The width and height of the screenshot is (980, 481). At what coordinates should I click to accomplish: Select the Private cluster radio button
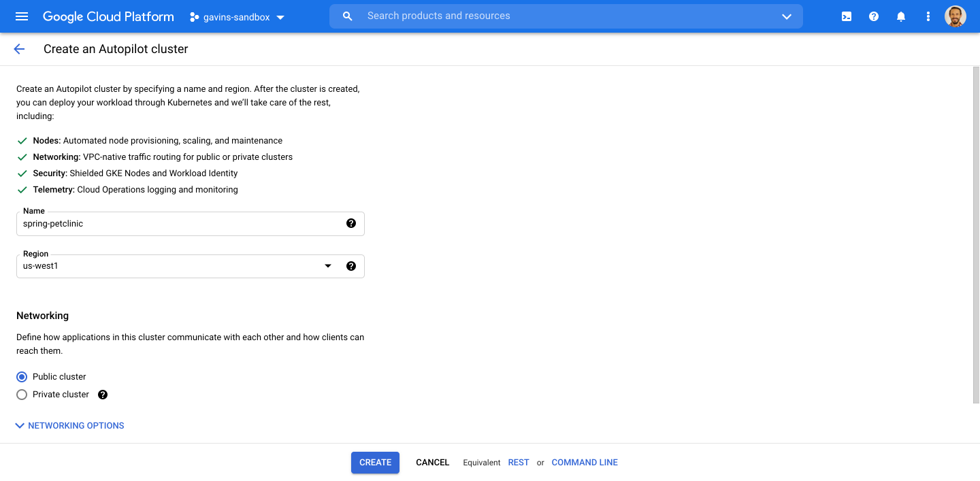(21, 394)
